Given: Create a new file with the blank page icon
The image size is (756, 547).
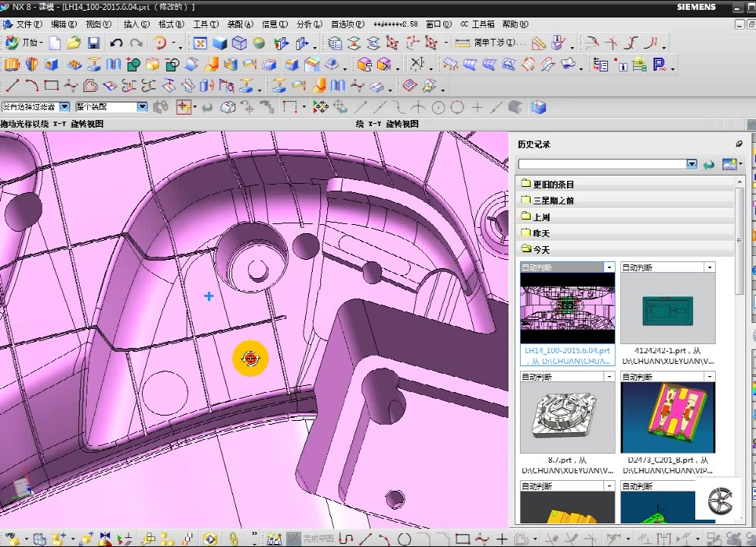Looking at the screenshot, I should pos(55,43).
